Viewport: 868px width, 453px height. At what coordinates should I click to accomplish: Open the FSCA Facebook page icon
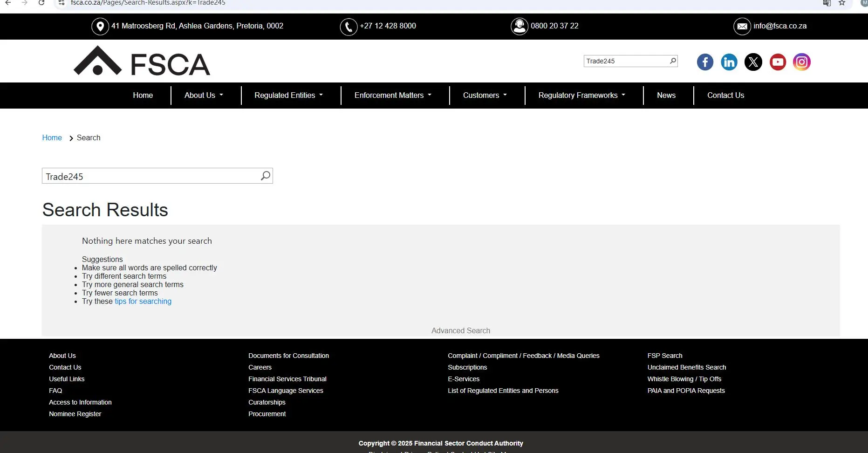(x=705, y=62)
